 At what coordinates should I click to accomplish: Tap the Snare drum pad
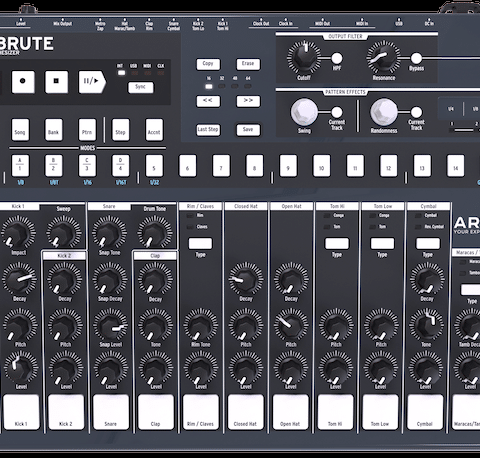click(111, 412)
